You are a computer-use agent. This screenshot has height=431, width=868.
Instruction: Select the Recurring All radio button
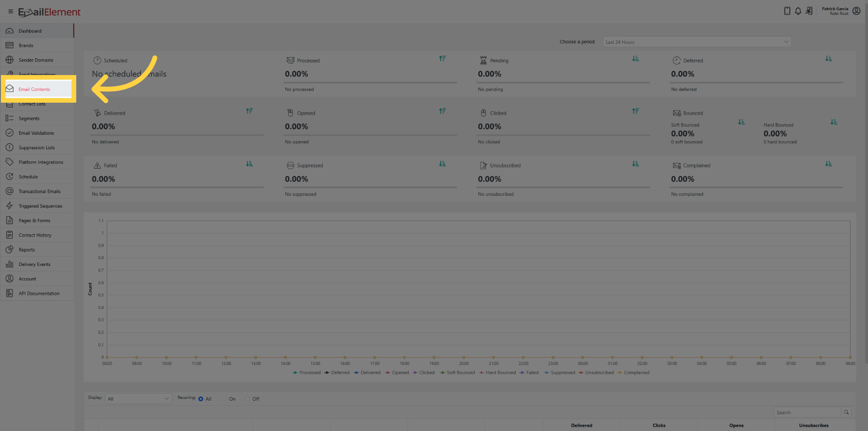coord(201,399)
